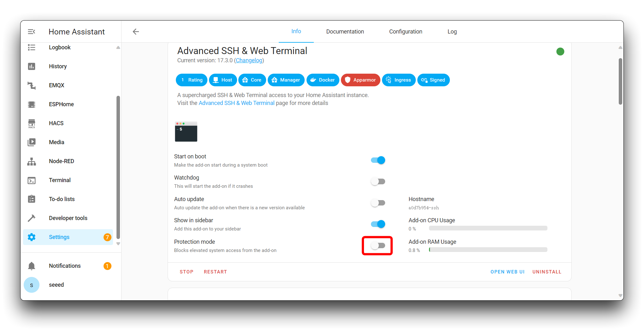
Task: Click the Core capability chip
Action: [252, 80]
